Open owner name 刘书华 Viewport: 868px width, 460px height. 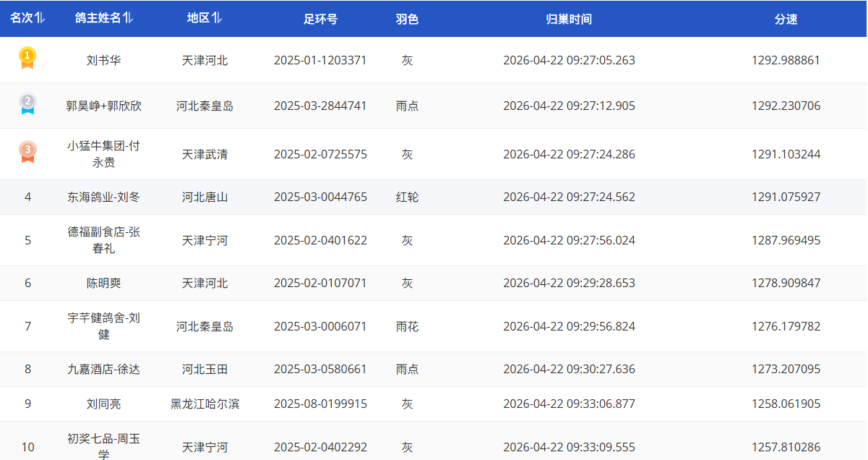click(103, 60)
